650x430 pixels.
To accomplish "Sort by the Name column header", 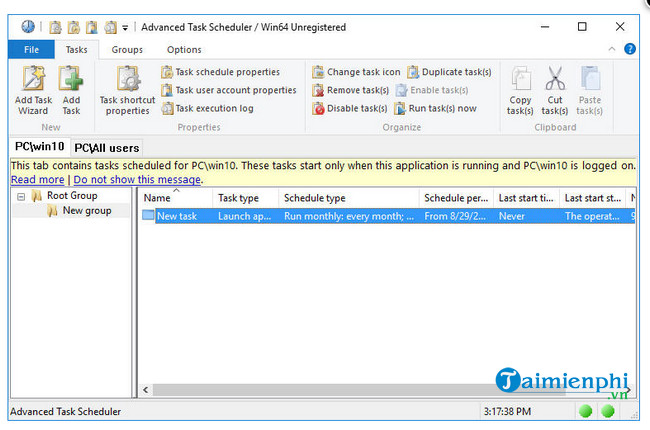I will pyautogui.click(x=176, y=198).
